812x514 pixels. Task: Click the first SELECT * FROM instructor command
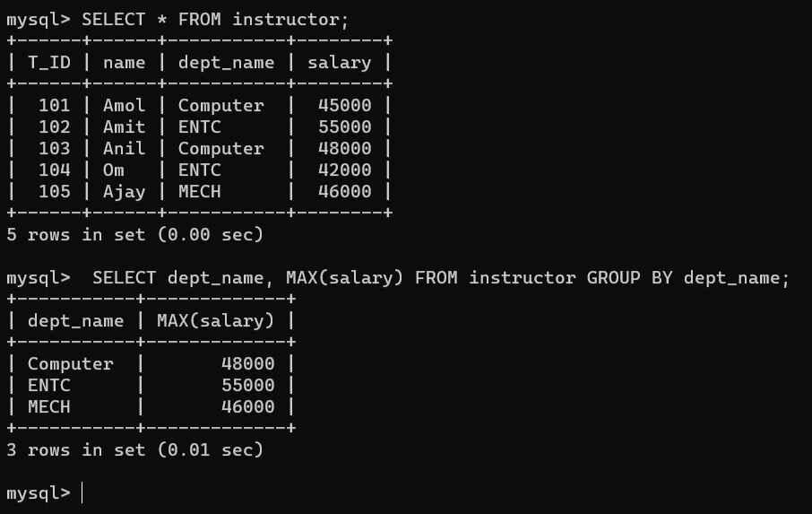(215, 20)
